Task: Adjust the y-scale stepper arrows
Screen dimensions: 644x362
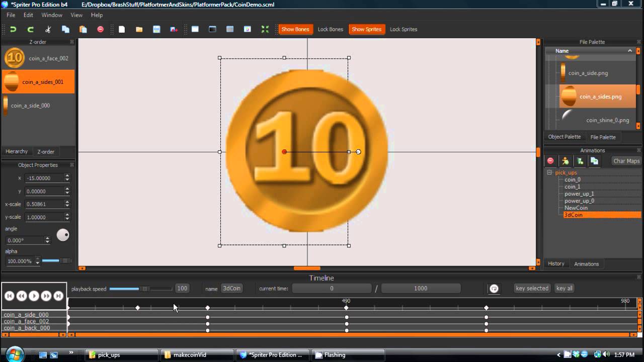Action: pos(67,217)
